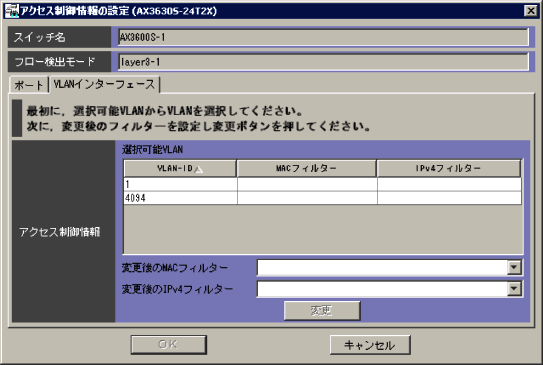This screenshot has width=543, height=365.
Task: Open the 変更後のIPv4フィルター dropdown arrow
Action: [x=514, y=289]
